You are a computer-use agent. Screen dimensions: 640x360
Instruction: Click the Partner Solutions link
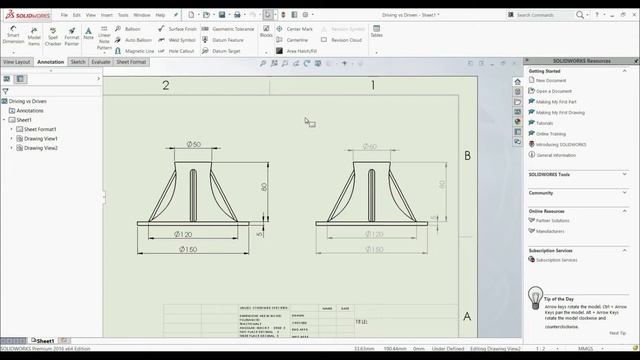pyautogui.click(x=552, y=221)
